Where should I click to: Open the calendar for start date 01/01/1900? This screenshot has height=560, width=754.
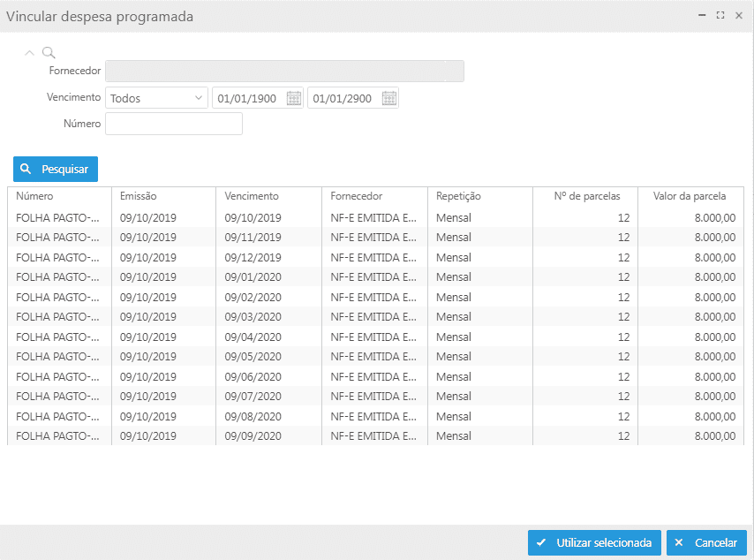click(294, 98)
